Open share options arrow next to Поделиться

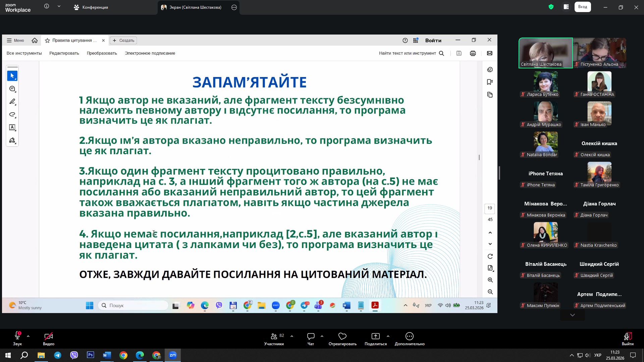click(388, 336)
